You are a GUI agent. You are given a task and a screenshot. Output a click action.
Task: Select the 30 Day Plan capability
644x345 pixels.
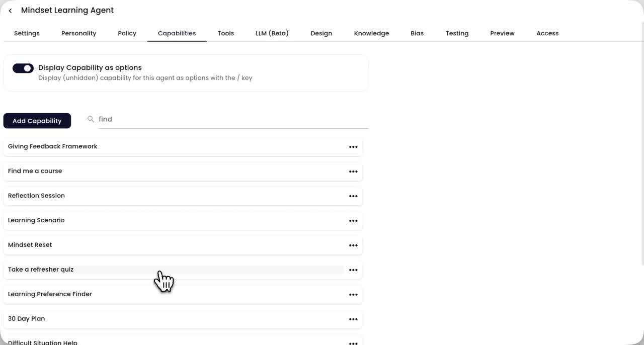pos(183,319)
